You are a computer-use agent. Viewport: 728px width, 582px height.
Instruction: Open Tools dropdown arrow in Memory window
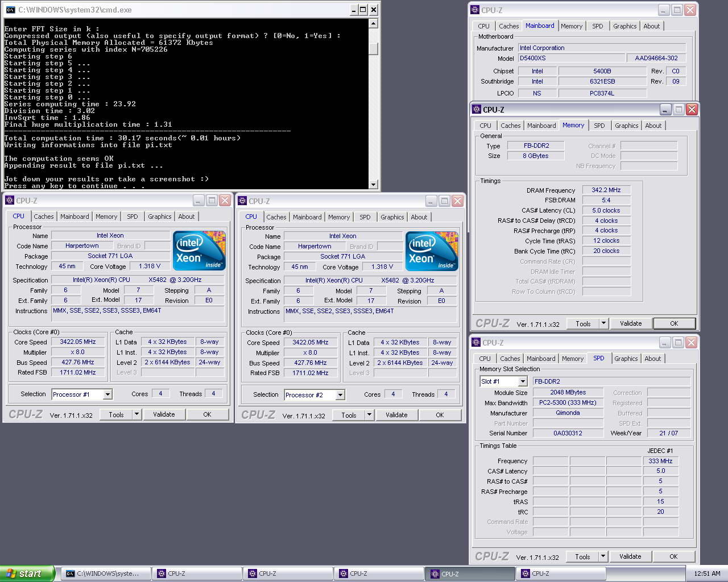pyautogui.click(x=603, y=323)
